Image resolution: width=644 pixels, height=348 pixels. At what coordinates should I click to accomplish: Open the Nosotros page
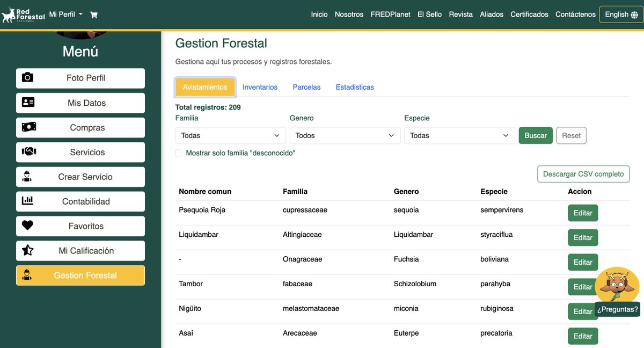[x=349, y=15]
